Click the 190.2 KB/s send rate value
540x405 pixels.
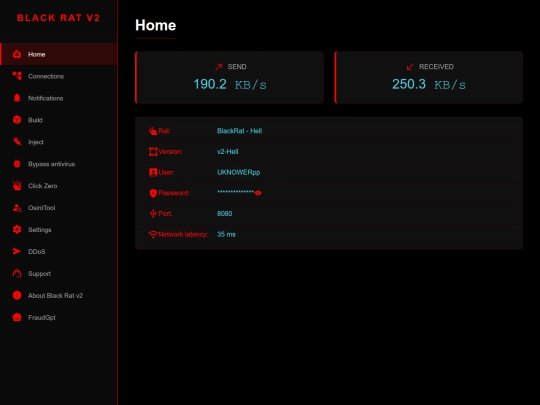(230, 84)
